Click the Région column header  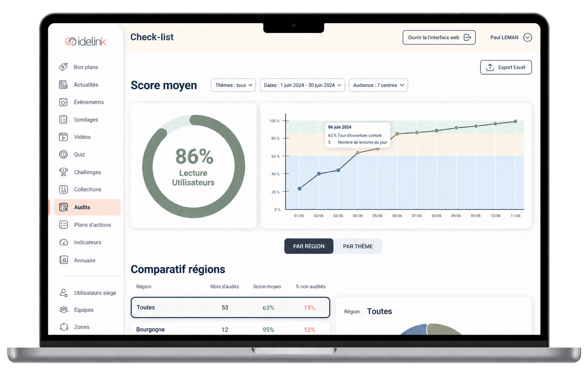coord(144,287)
